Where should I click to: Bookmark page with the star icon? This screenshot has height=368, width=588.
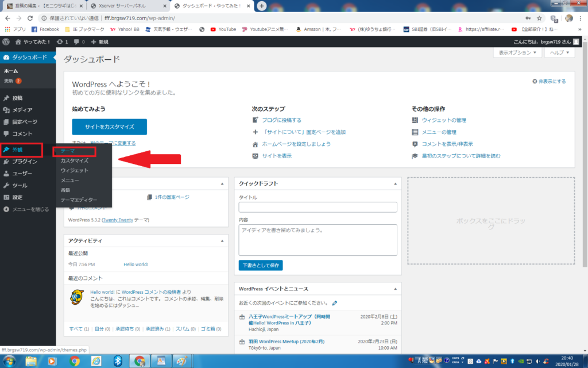pos(539,18)
